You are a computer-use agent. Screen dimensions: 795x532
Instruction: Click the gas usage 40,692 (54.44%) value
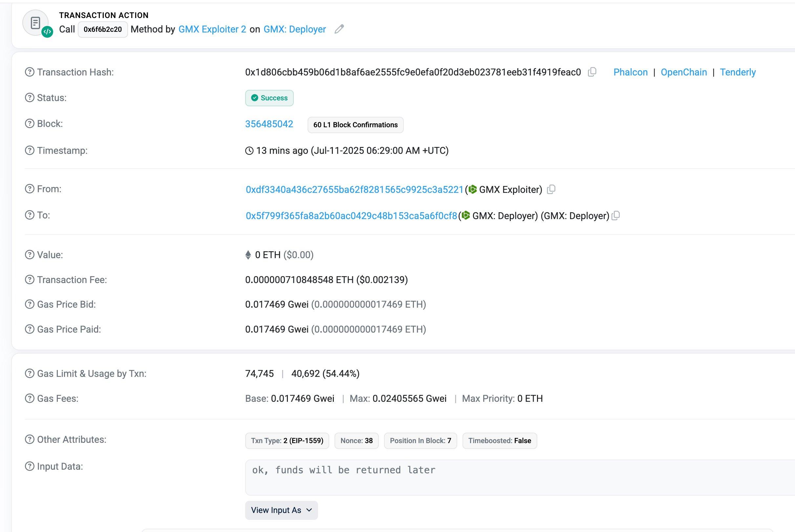click(x=325, y=374)
